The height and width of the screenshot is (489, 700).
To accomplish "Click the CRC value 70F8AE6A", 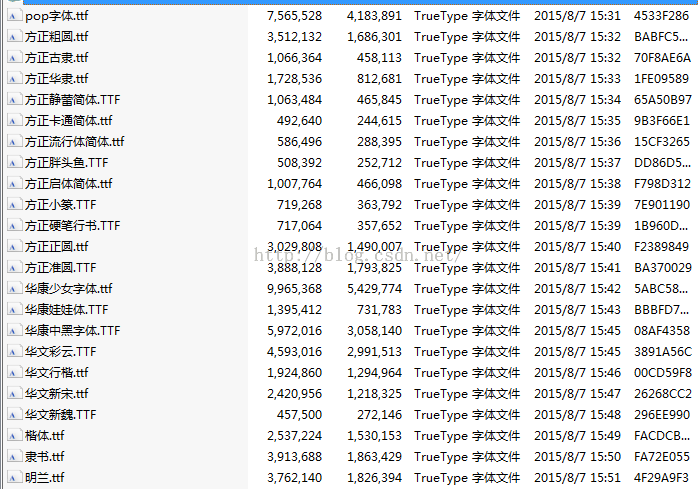I will (662, 58).
